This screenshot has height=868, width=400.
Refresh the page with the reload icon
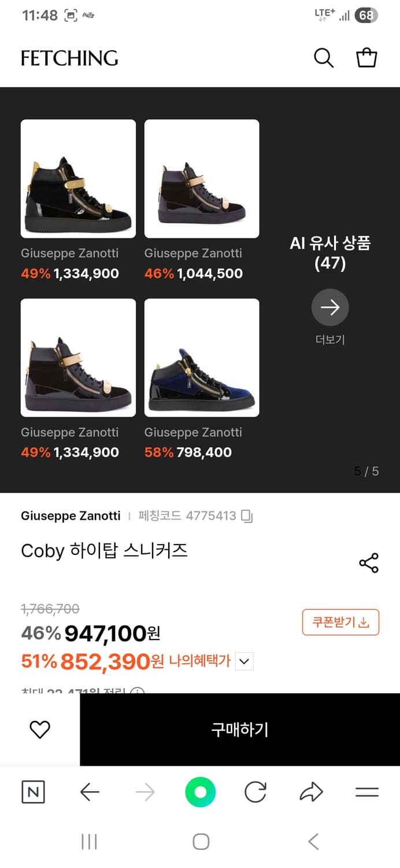[255, 792]
